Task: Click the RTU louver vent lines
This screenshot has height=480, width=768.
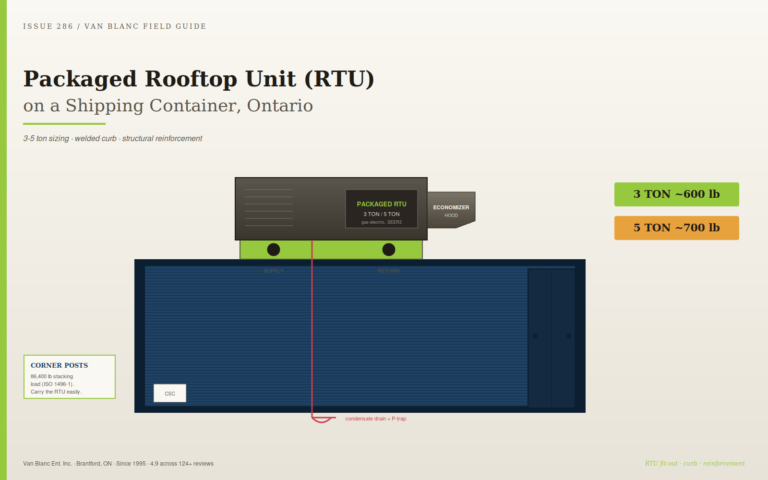Action: [x=268, y=207]
